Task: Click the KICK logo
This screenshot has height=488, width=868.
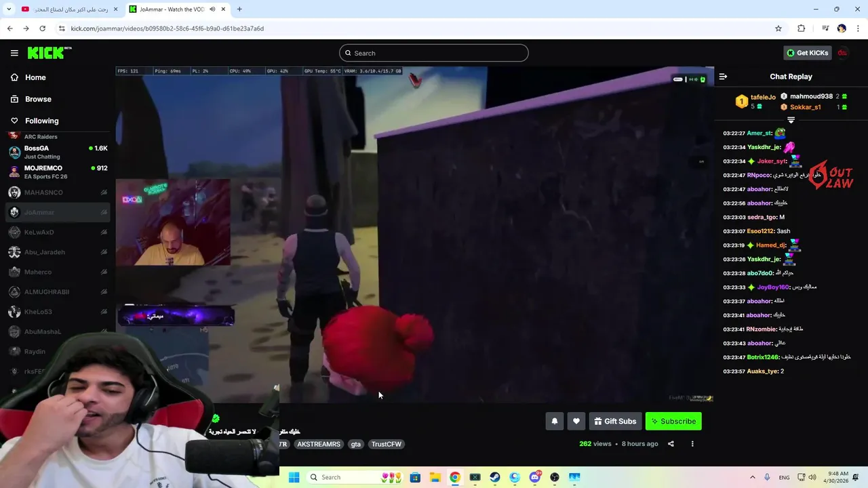Action: (50, 53)
